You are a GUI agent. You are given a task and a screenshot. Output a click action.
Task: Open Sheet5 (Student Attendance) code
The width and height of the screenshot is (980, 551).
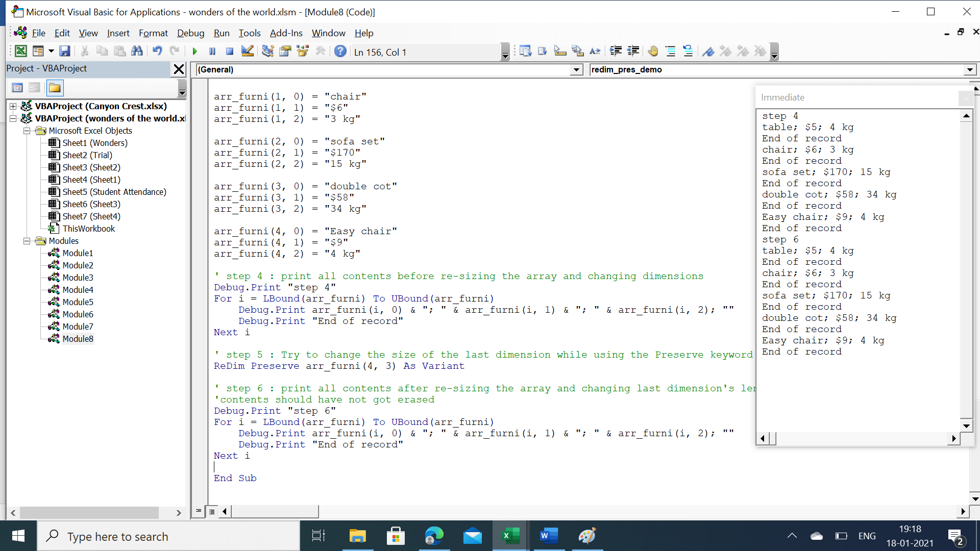click(115, 192)
